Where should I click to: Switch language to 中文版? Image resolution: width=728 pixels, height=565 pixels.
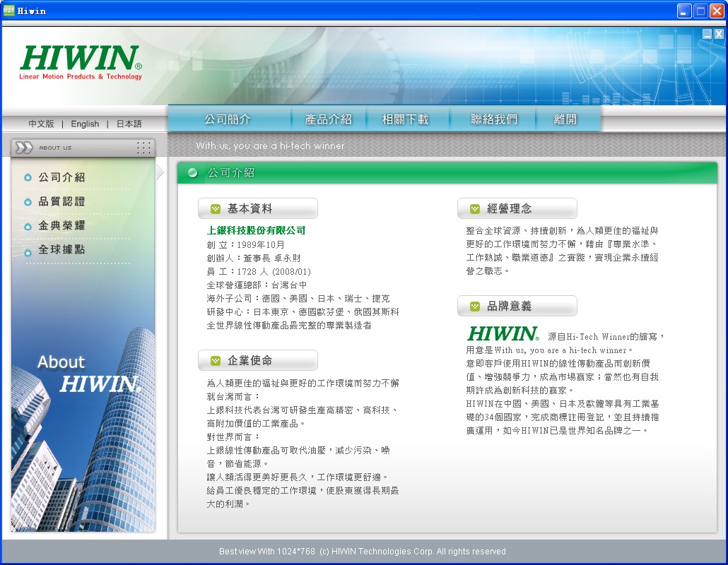click(x=41, y=124)
